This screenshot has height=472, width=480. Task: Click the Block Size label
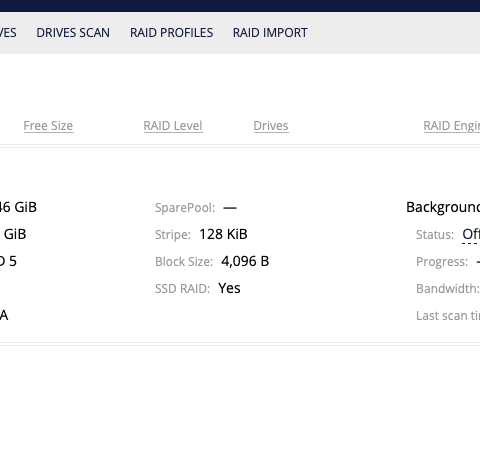coord(184,262)
